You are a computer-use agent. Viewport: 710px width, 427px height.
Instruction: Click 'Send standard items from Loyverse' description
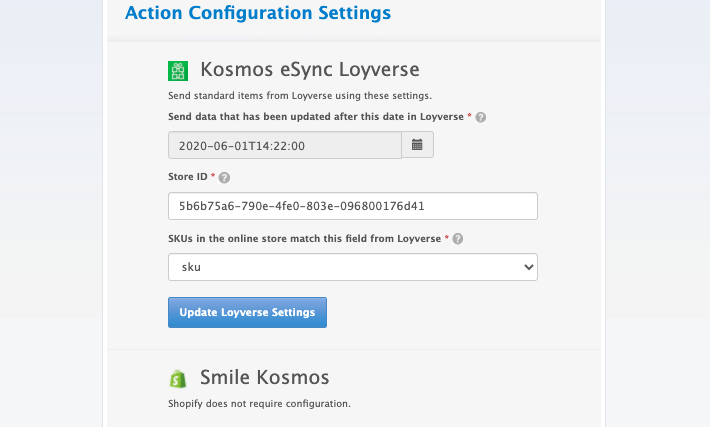(x=300, y=96)
